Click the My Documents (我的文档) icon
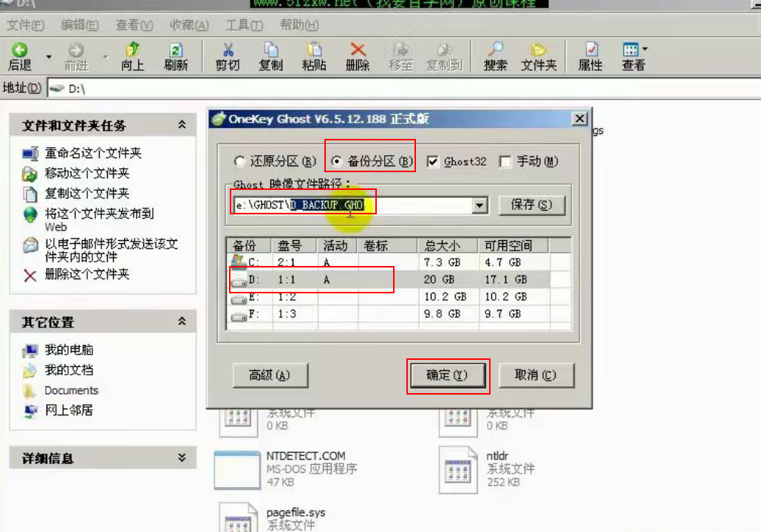The image size is (761, 532). [x=30, y=371]
